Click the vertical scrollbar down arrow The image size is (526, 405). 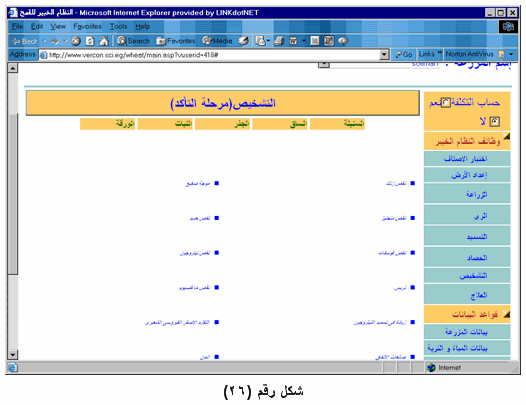click(13, 354)
